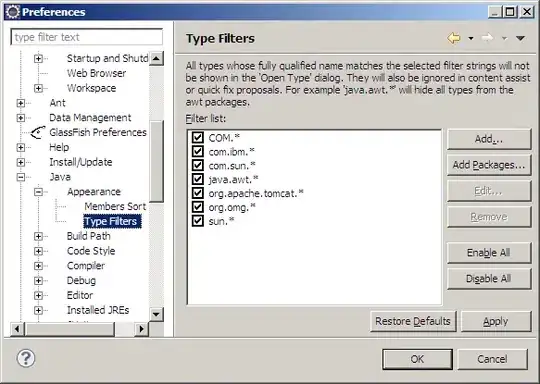Confirm with the OK button

[x=417, y=359]
